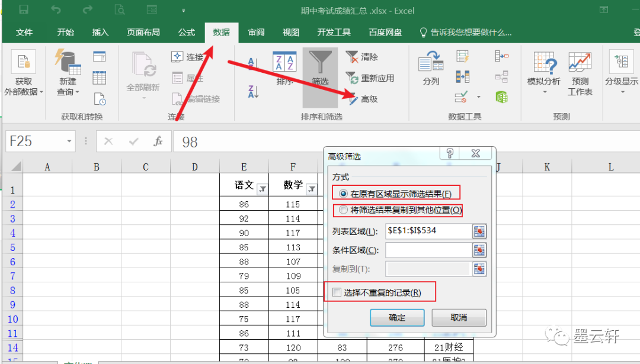Undo the last action
Viewport: 640px width, 364px height.
(56, 10)
